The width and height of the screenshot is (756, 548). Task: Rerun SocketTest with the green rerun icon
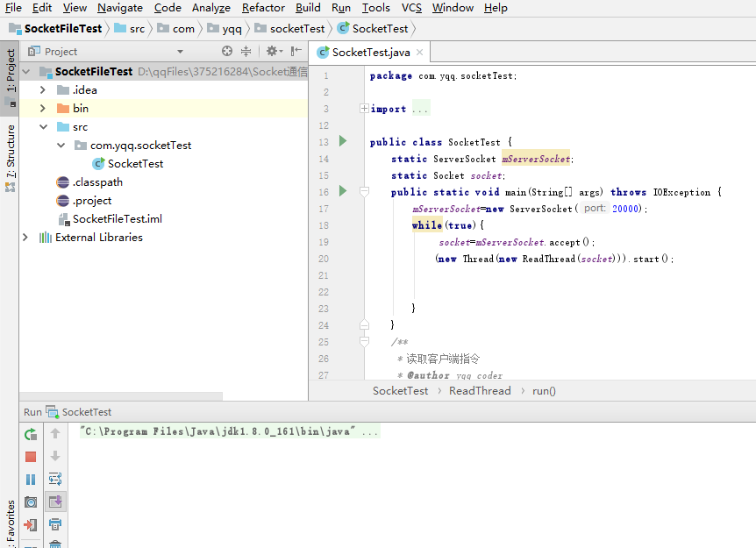(31, 434)
